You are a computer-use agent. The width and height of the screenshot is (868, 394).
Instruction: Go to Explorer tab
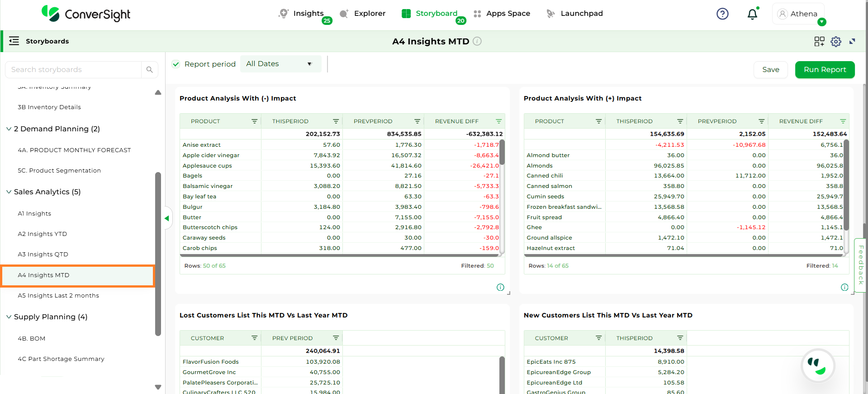(x=363, y=14)
